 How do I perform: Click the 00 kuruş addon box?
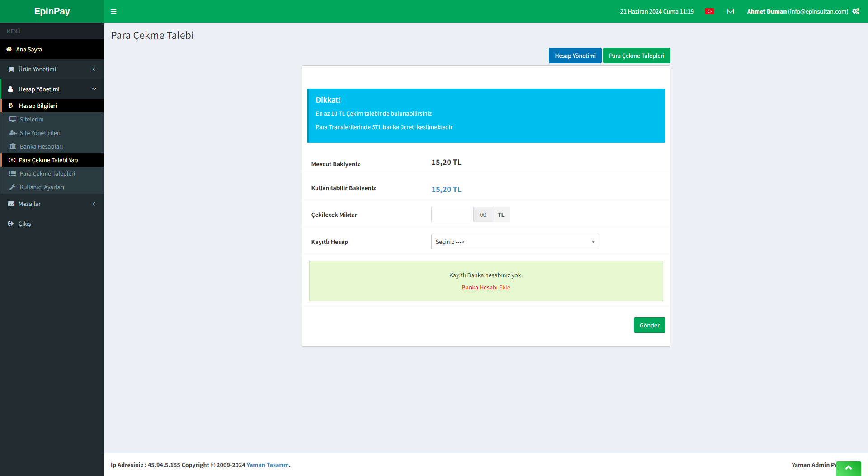coord(483,215)
